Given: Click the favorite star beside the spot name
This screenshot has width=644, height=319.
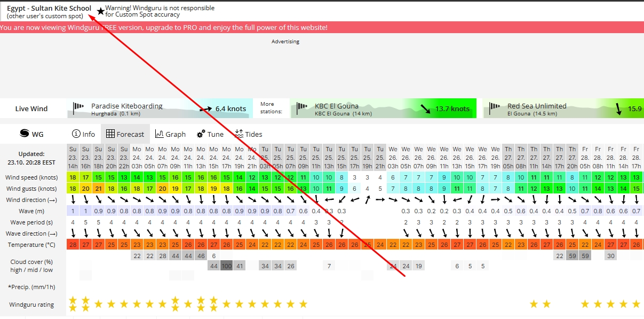Looking at the screenshot, I should pyautogui.click(x=101, y=11).
